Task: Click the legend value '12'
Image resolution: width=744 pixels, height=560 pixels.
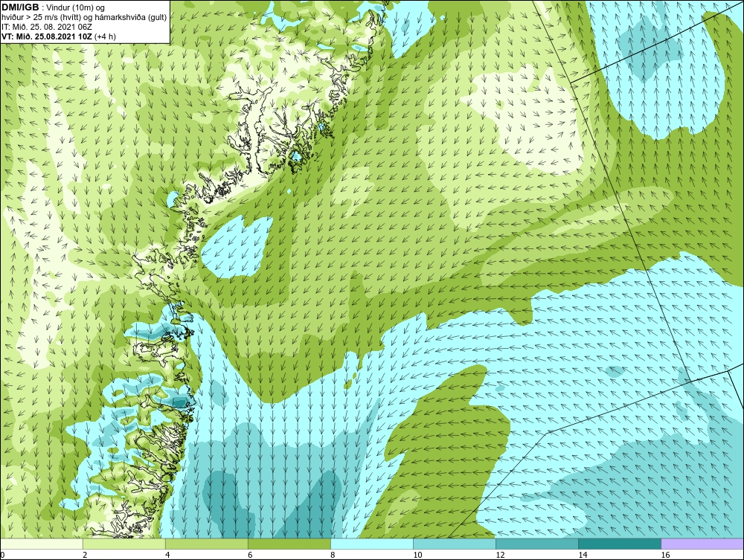Action: pyautogui.click(x=500, y=555)
